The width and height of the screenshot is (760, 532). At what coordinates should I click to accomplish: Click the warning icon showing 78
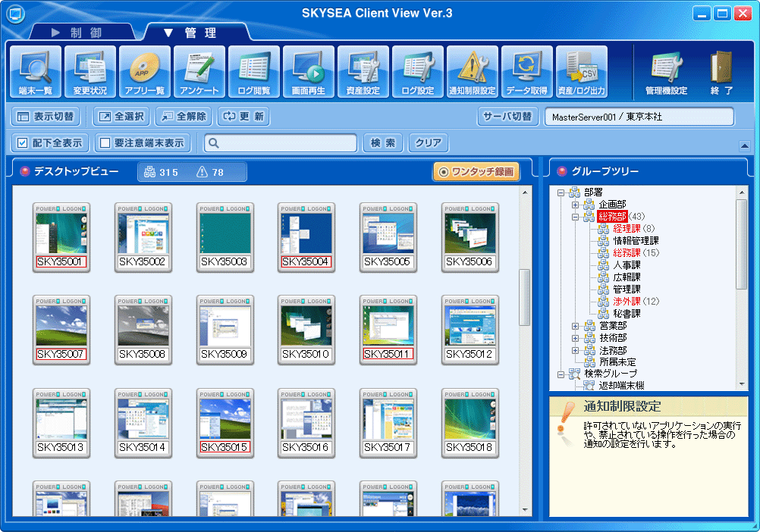[202, 172]
